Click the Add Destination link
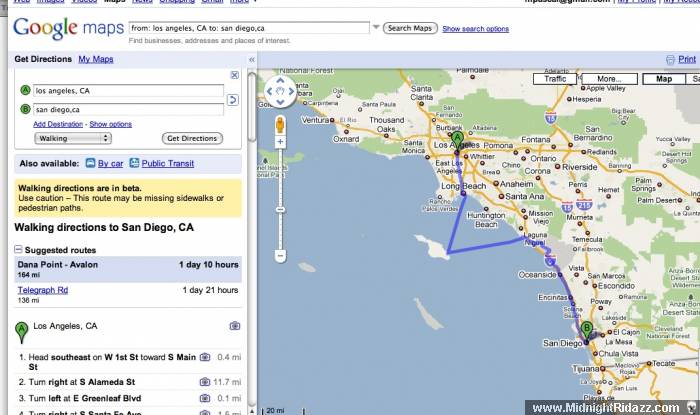700x415 pixels. point(58,124)
